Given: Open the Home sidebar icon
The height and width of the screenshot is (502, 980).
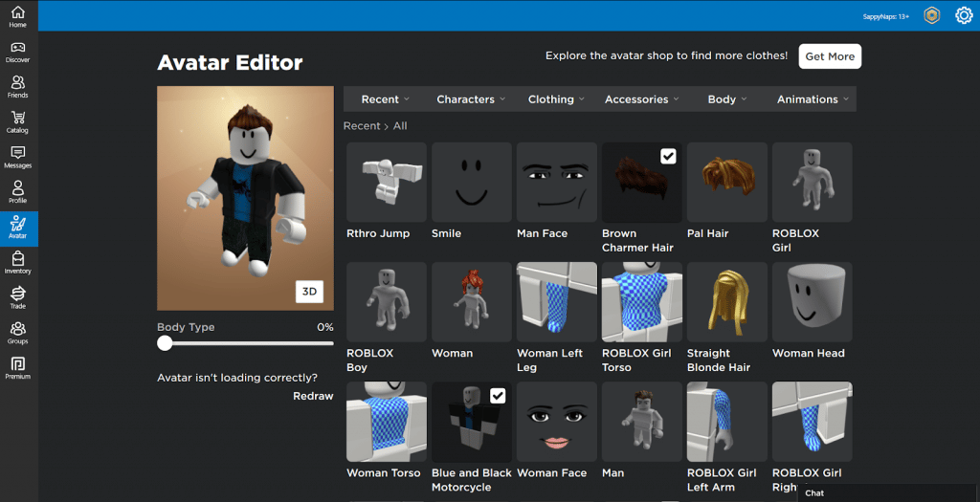Looking at the screenshot, I should pyautogui.click(x=17, y=16).
